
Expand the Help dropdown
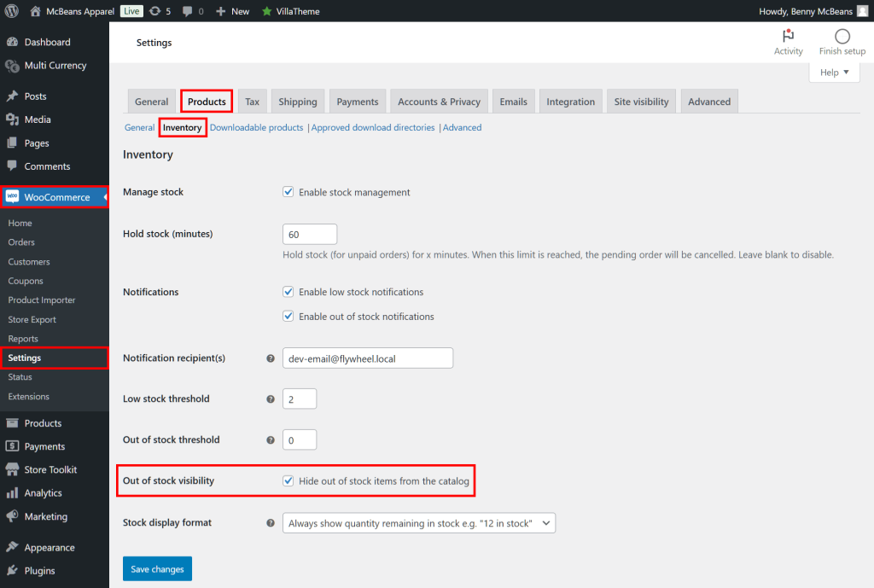[834, 72]
